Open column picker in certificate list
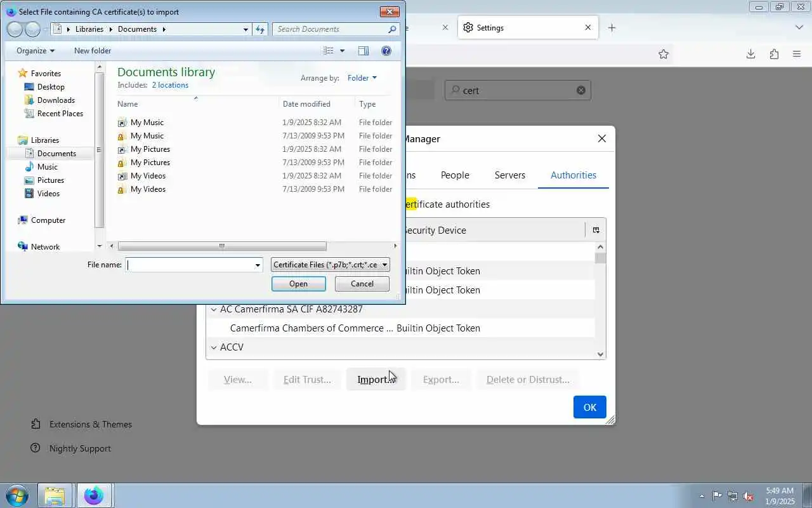Screen dimensions: 812x508 click(x=596, y=231)
